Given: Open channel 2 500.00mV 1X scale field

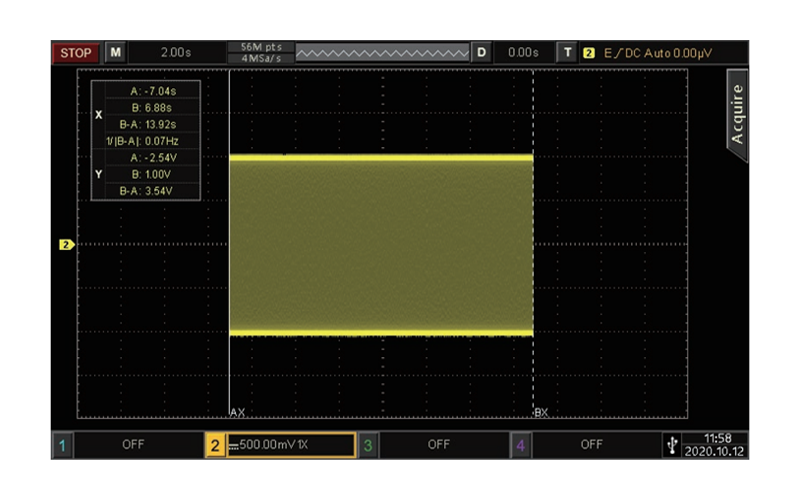Looking at the screenshot, I should tap(290, 445).
